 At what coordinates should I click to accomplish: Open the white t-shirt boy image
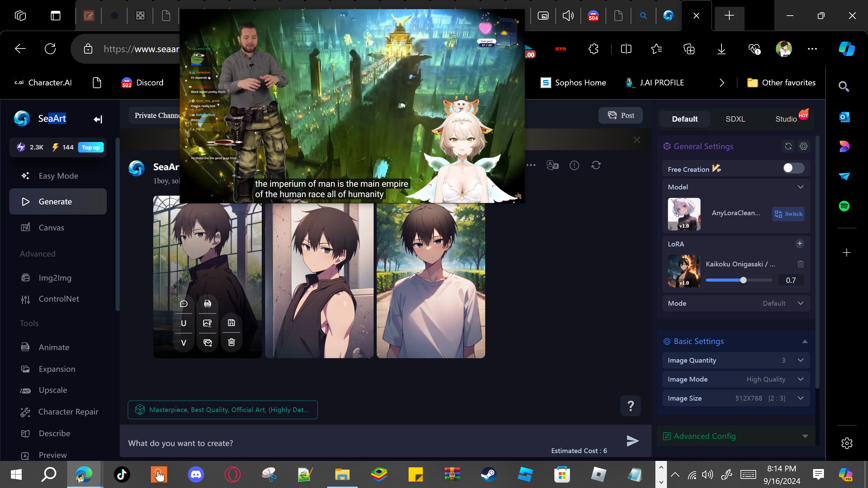[x=431, y=281]
